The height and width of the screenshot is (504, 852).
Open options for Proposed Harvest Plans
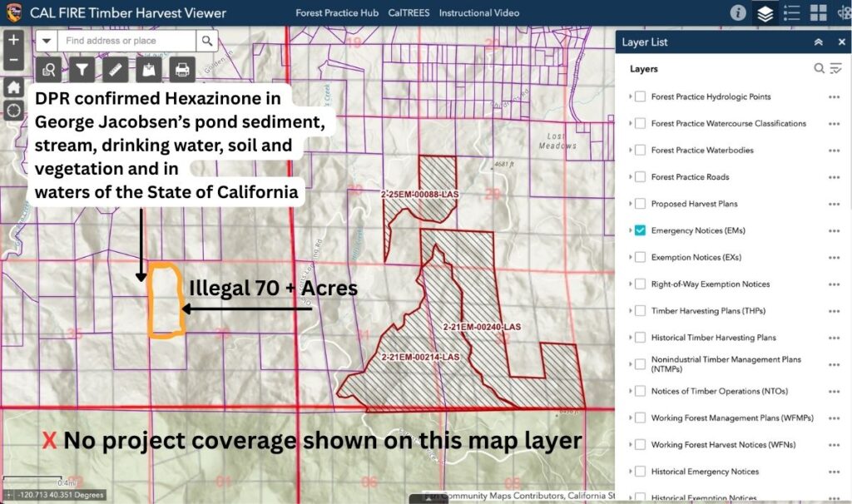click(x=834, y=205)
